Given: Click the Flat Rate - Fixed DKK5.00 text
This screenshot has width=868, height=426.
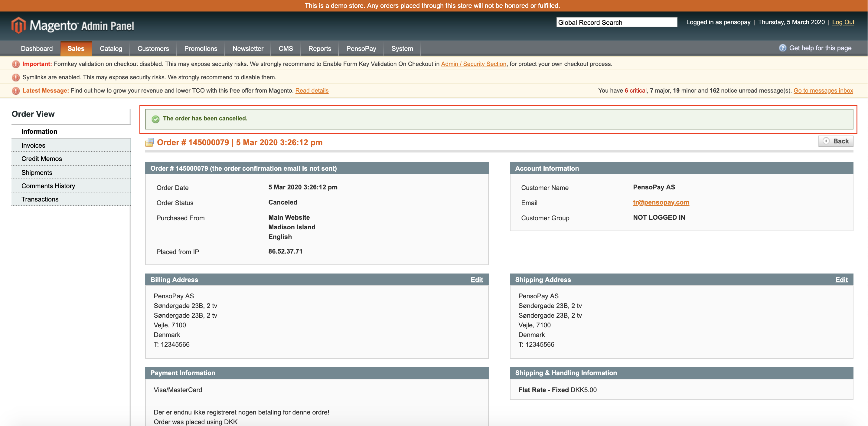Looking at the screenshot, I should tap(557, 390).
